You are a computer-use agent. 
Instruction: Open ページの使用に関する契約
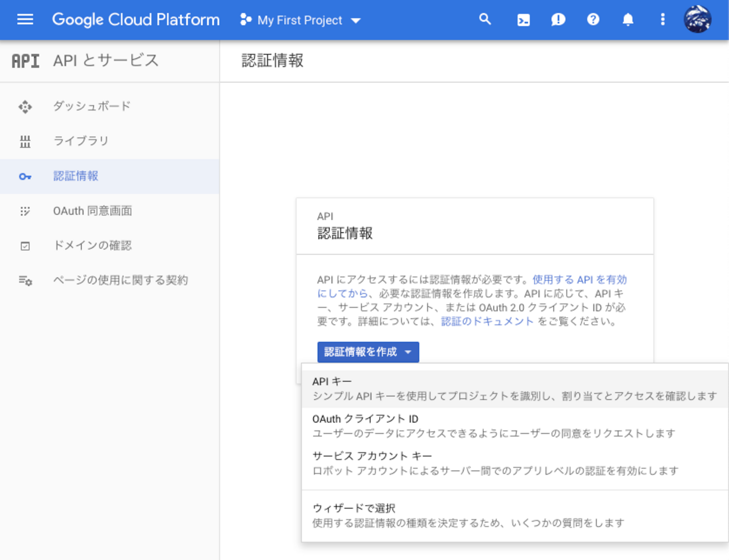110,280
